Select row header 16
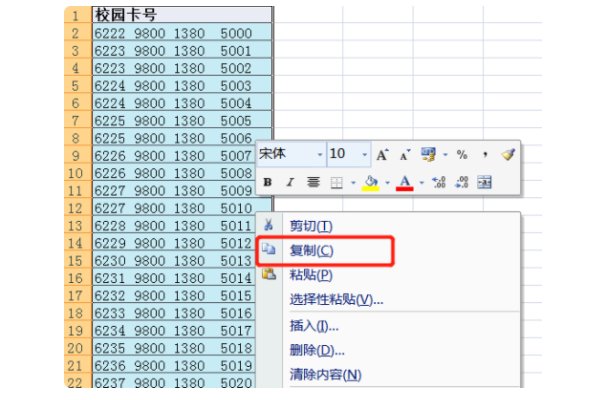This screenshot has height=400, width=600. tap(78, 278)
